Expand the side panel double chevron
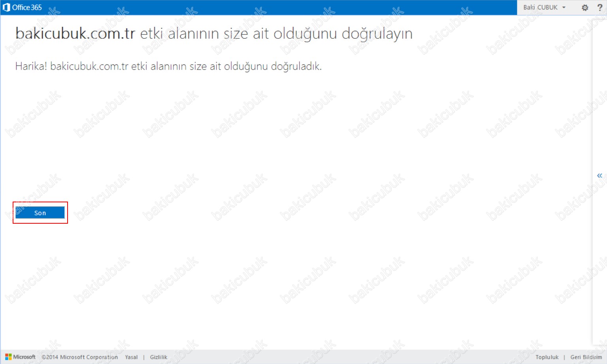The height and width of the screenshot is (364, 607). (599, 175)
